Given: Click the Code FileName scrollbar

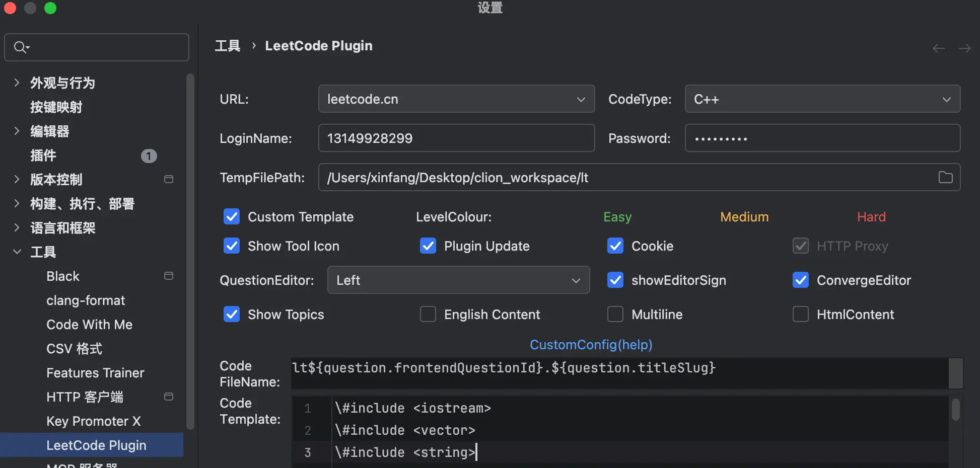Looking at the screenshot, I should tap(956, 373).
